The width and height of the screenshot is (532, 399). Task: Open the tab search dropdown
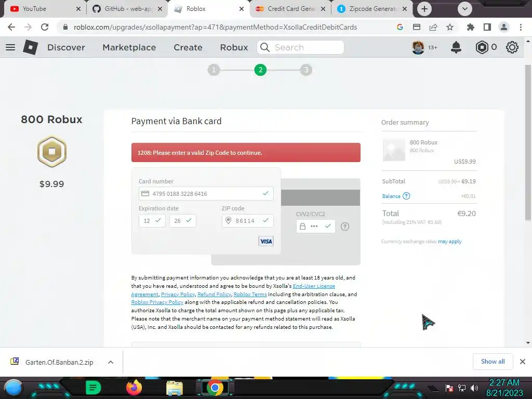465,9
